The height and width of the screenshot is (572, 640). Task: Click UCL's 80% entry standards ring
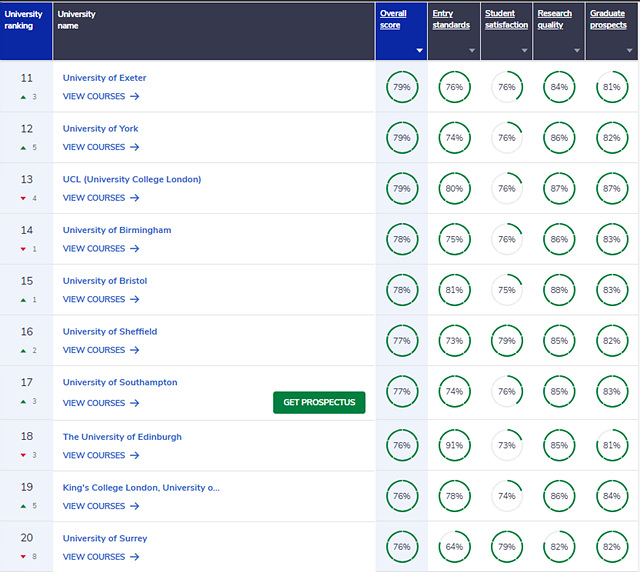(454, 189)
